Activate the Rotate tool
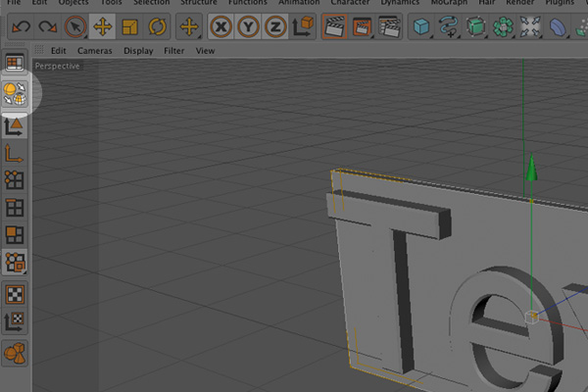This screenshot has width=588, height=392. click(157, 27)
